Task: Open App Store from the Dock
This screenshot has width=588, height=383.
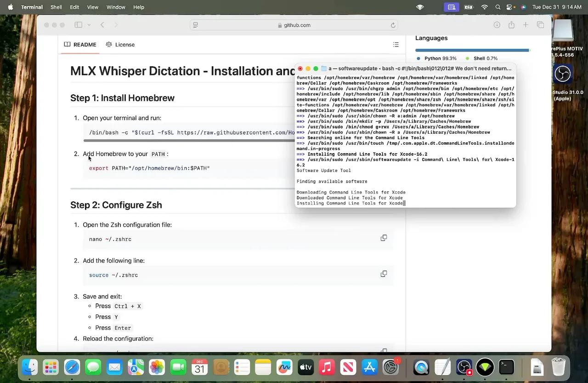Action: [369, 367]
